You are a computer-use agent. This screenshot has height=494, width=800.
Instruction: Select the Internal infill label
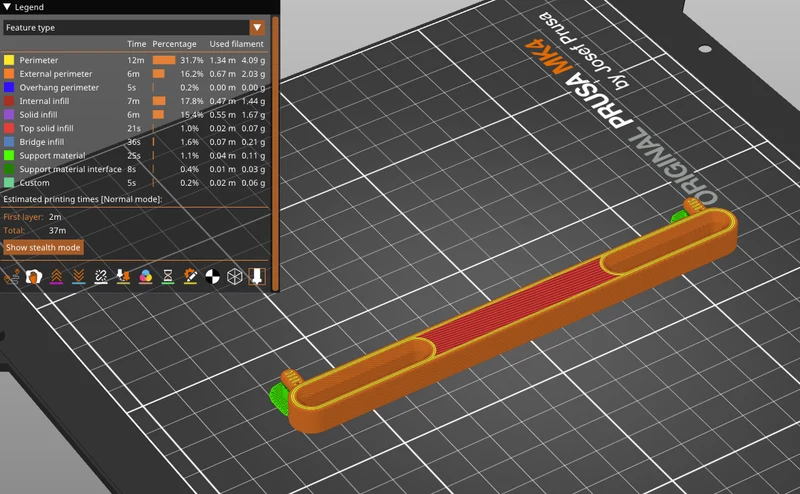(44, 101)
